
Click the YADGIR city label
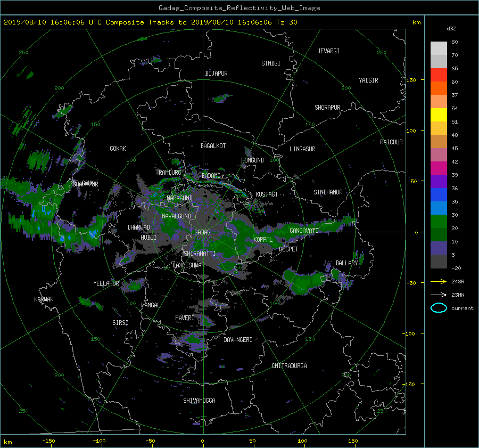368,80
